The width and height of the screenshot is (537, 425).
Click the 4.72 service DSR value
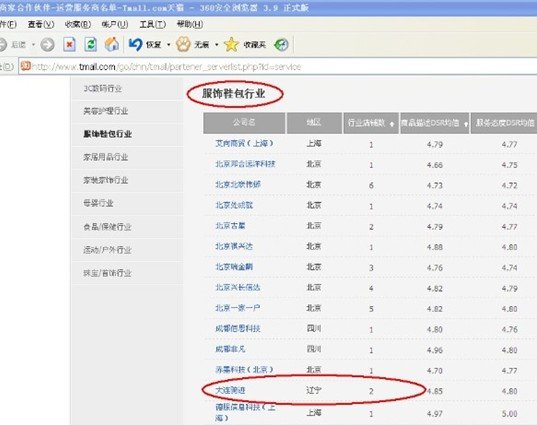pos(510,186)
